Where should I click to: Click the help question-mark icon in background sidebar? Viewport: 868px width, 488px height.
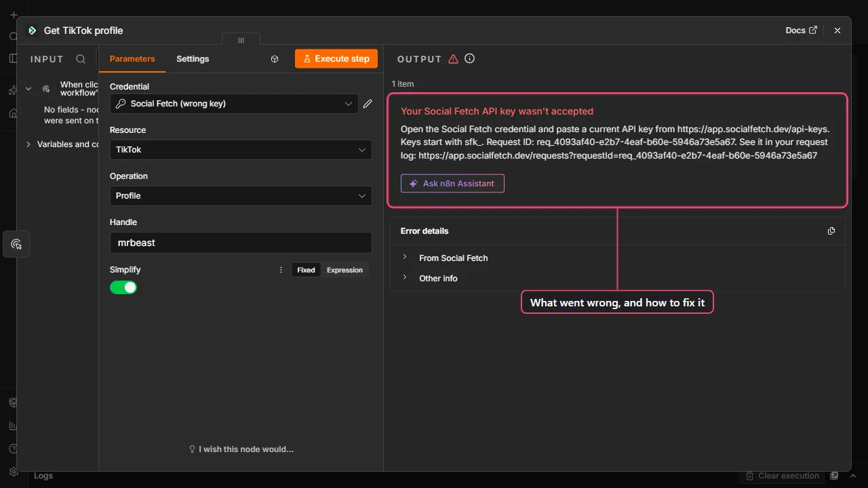13,449
